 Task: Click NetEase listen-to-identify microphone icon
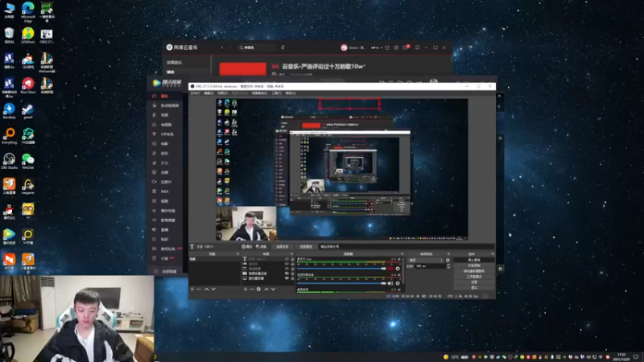click(x=283, y=47)
